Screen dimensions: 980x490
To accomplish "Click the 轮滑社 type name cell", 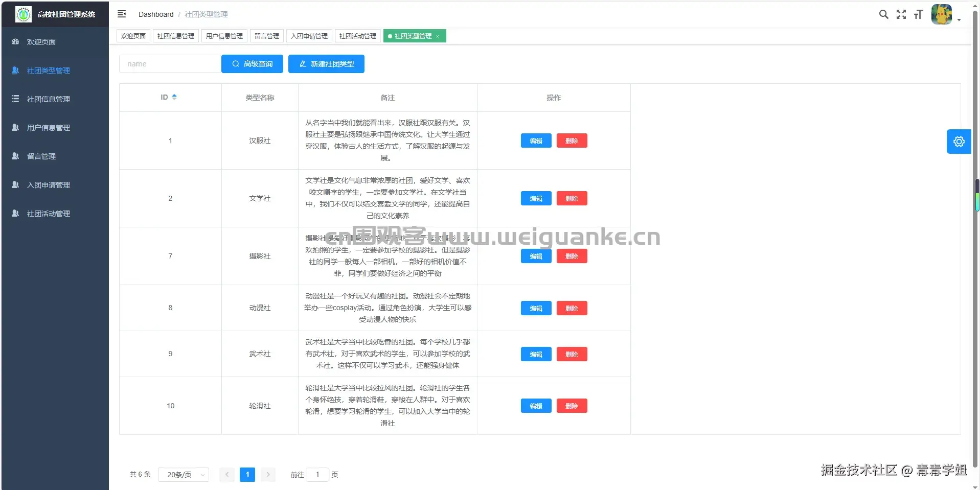I will pyautogui.click(x=260, y=406).
